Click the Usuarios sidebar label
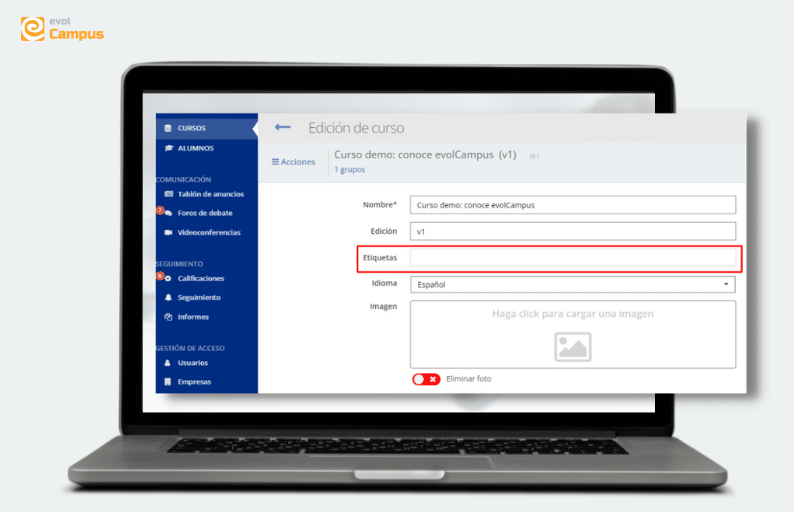The height and width of the screenshot is (512, 794). tap(193, 363)
